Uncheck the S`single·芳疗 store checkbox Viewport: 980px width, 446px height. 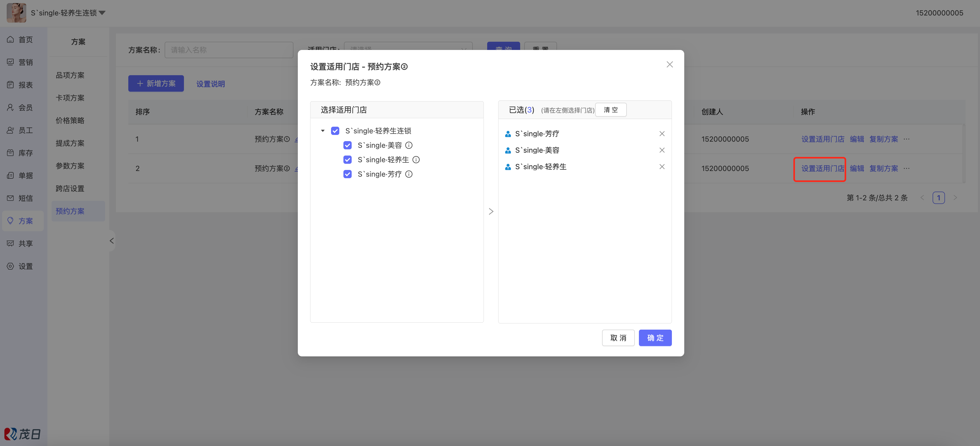[347, 174]
